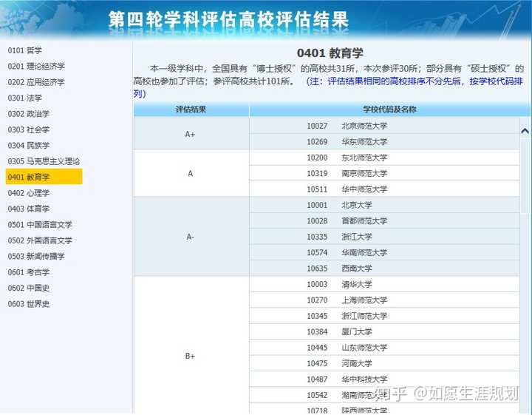This screenshot has height=415, width=532.
Task: Open the 0101 哲学 subject
Action: click(x=25, y=50)
